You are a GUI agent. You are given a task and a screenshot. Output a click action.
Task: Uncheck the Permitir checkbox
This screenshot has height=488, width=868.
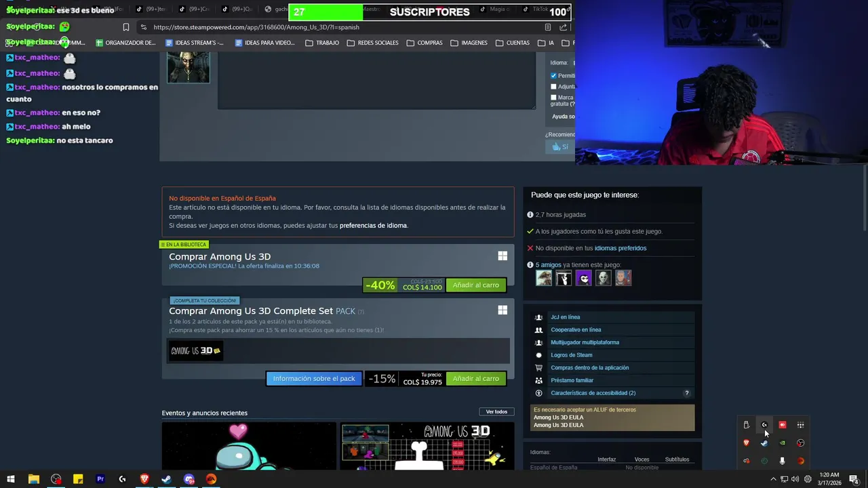click(x=553, y=76)
